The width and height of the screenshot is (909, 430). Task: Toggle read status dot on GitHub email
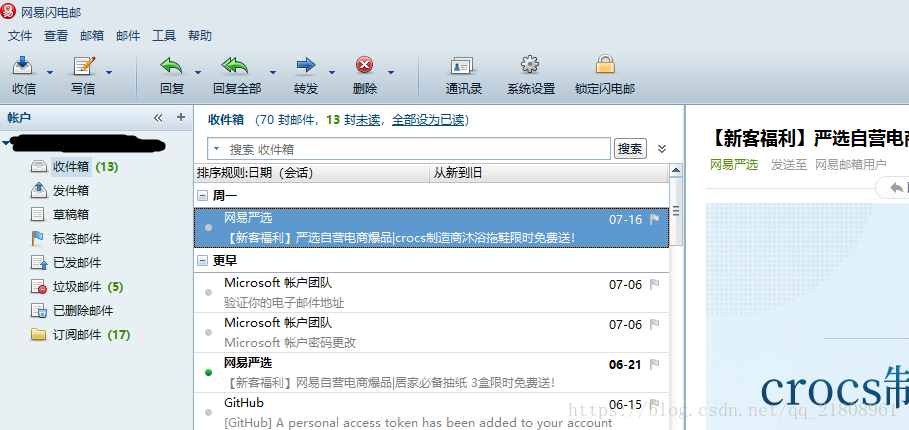[209, 412]
